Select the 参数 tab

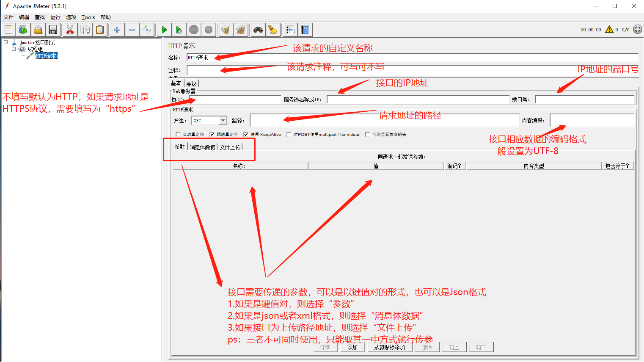[180, 146]
